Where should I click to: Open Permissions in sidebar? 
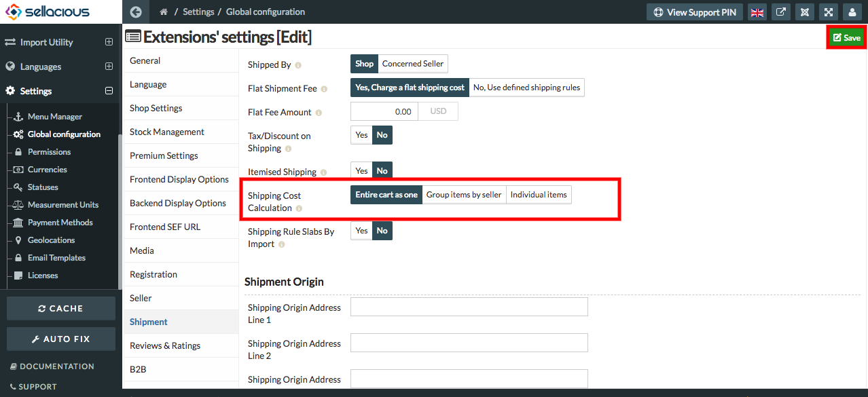(x=49, y=152)
